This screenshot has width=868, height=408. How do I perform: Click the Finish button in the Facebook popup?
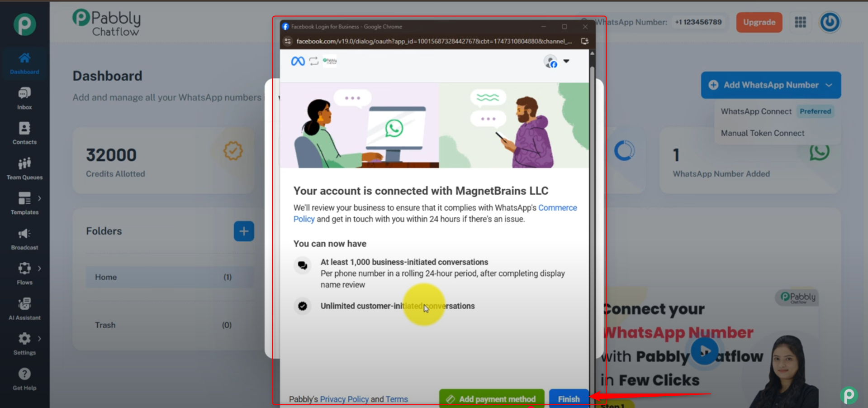coord(569,398)
